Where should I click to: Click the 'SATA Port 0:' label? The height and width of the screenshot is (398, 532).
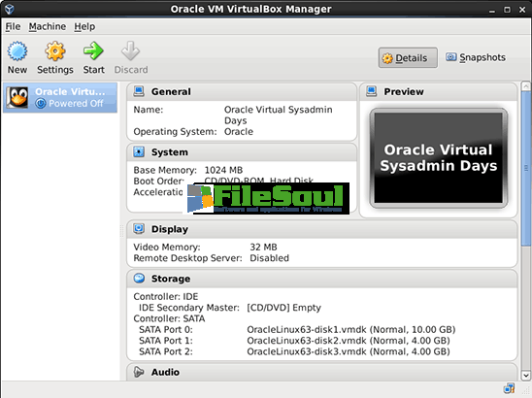[166, 330]
